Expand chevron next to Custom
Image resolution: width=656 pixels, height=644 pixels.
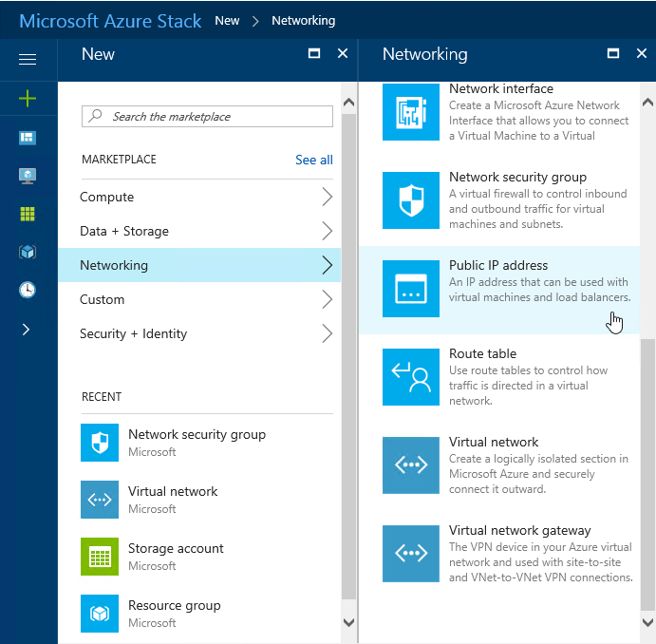pos(328,299)
